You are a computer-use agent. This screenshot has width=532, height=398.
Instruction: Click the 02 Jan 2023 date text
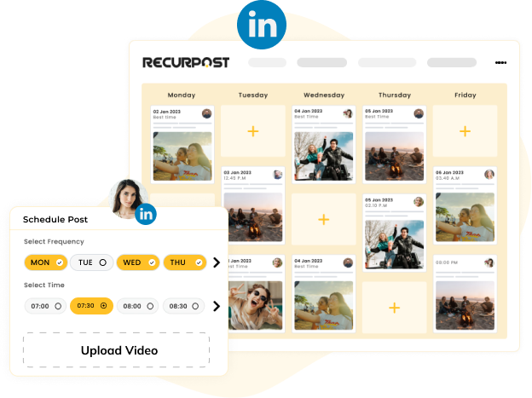pos(166,112)
